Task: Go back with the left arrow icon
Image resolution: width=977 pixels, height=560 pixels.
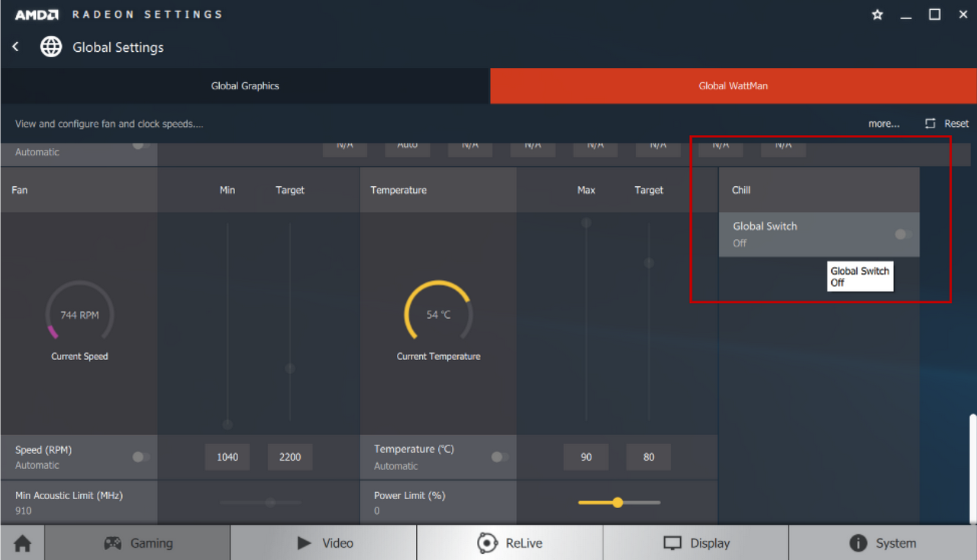Action: tap(15, 47)
